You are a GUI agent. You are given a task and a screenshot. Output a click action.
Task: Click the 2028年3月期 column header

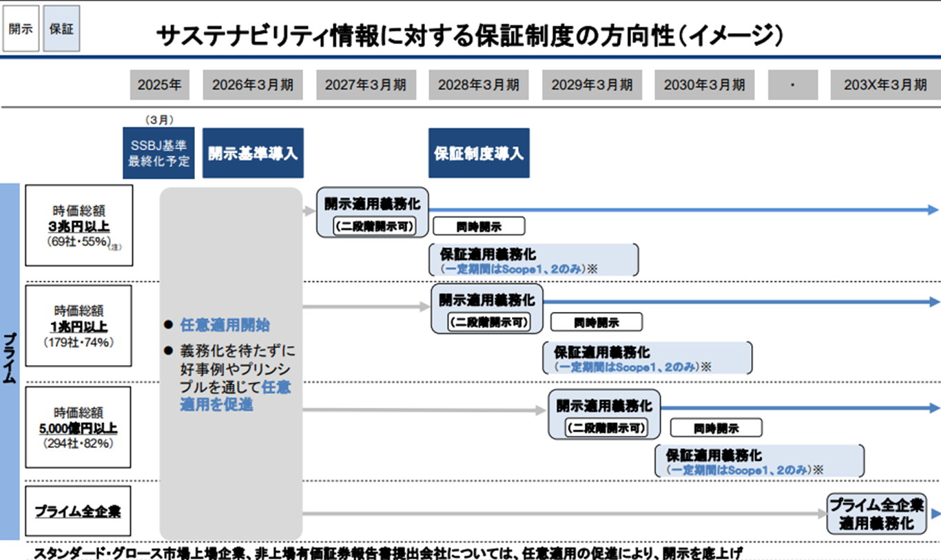tap(479, 85)
